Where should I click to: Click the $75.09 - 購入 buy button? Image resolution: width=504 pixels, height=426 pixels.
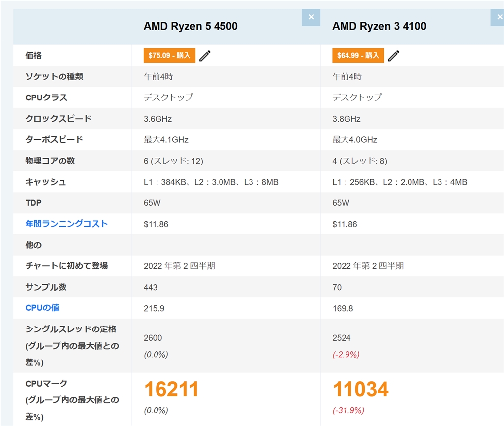click(169, 55)
